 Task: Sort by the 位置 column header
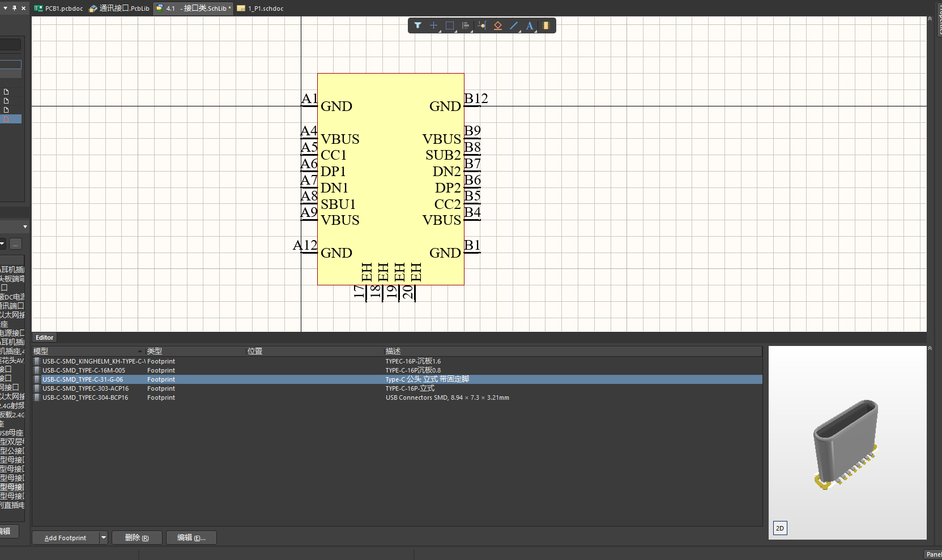pos(315,351)
